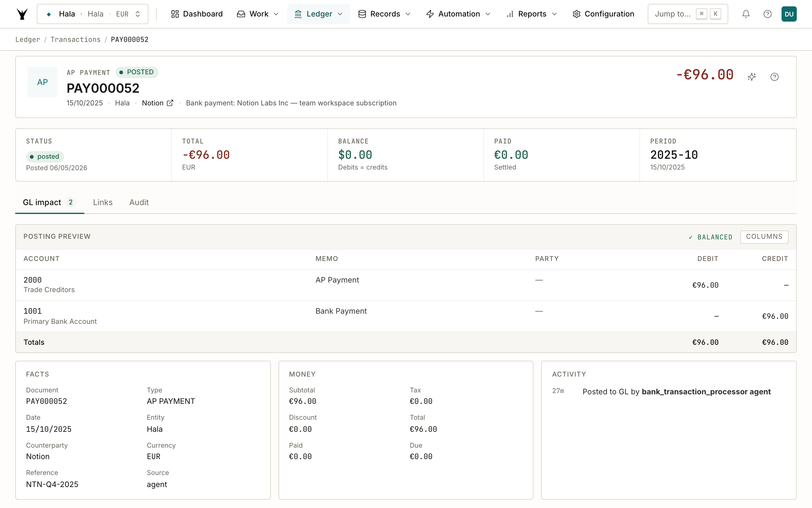Expand the Records menu
Screen dimensions: 812x508
coord(384,14)
